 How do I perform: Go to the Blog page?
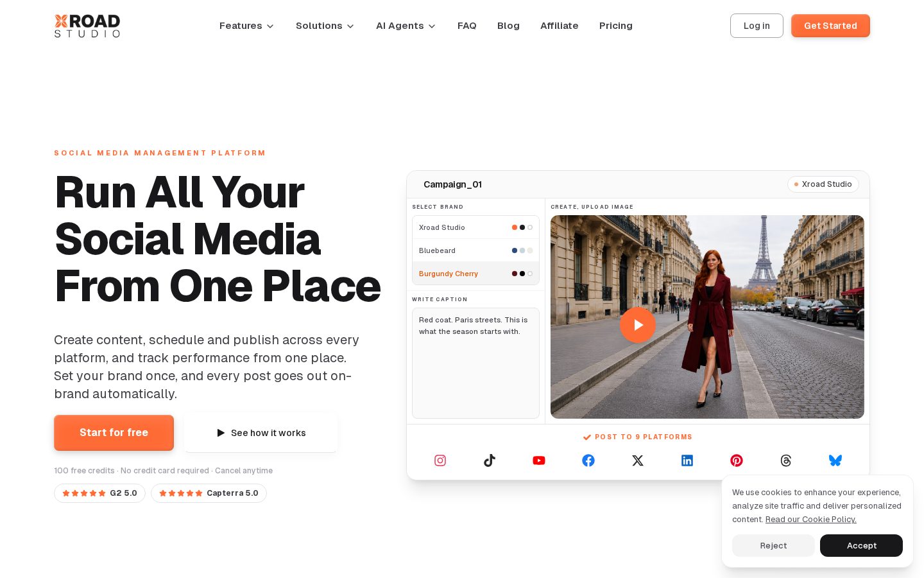pyautogui.click(x=508, y=26)
